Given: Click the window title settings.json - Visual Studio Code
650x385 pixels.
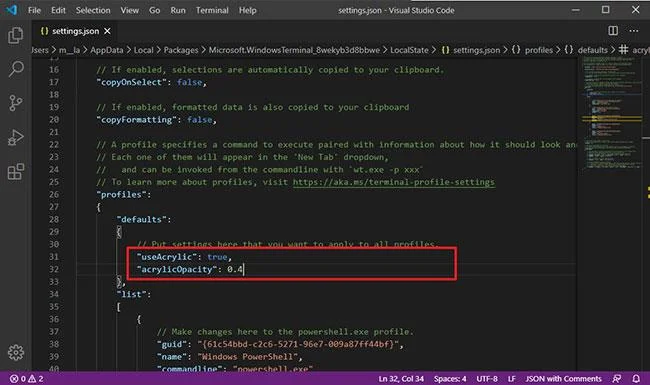Looking at the screenshot, I should click(x=396, y=10).
